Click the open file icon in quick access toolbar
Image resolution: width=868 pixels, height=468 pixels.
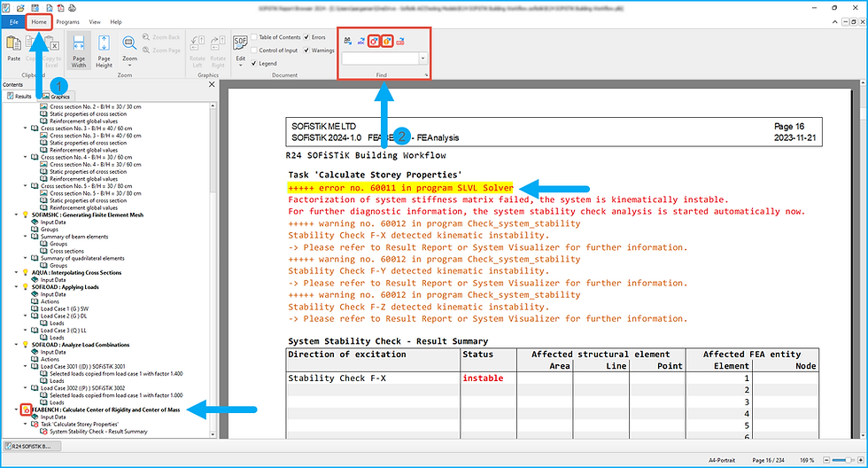pos(20,8)
